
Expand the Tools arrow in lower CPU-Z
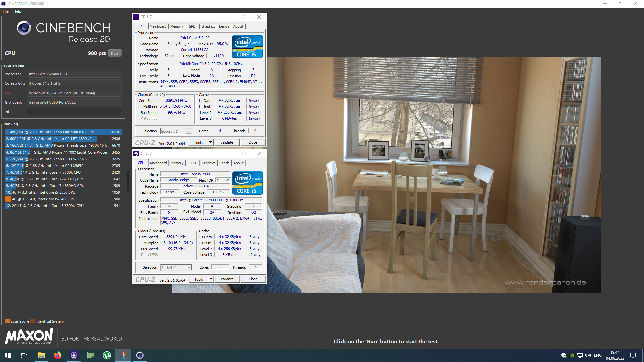pyautogui.click(x=211, y=279)
